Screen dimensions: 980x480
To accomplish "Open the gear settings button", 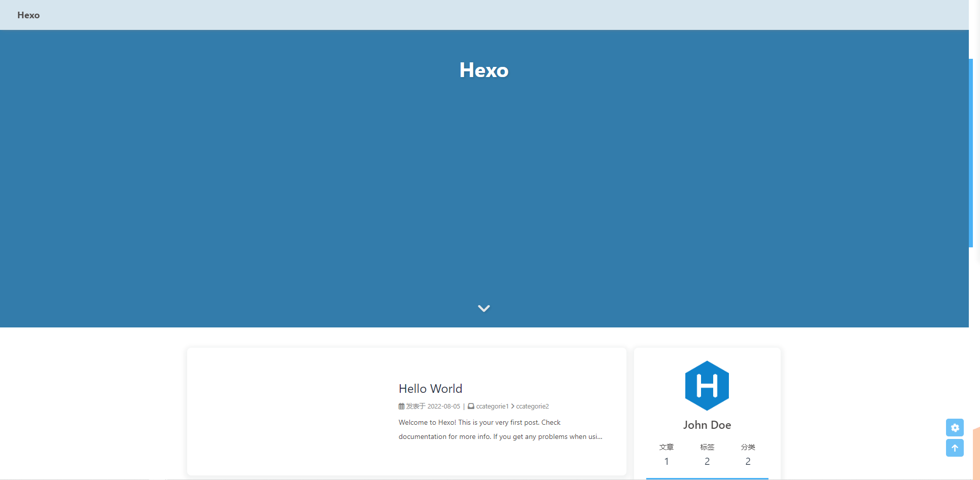I will (x=955, y=428).
